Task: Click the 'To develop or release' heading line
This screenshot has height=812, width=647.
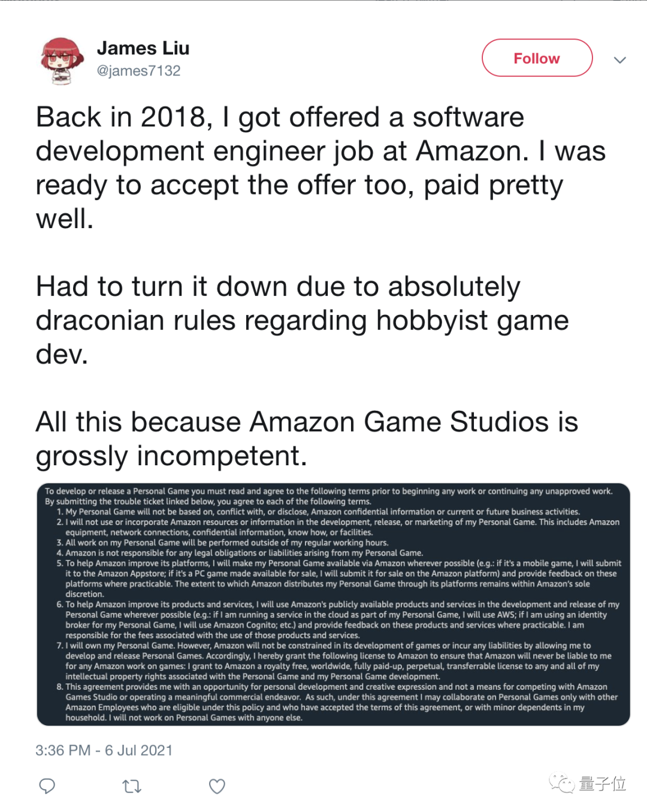Action: 328,491
